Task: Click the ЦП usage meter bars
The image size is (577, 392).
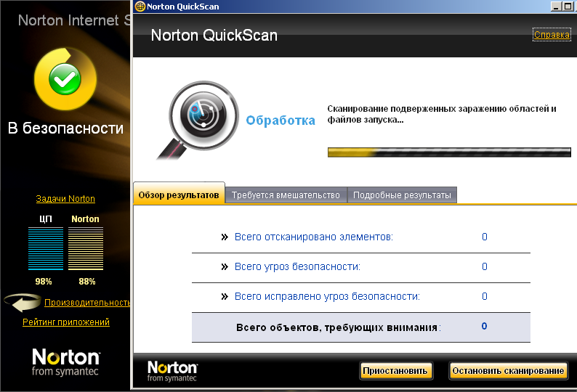Action: click(46, 248)
